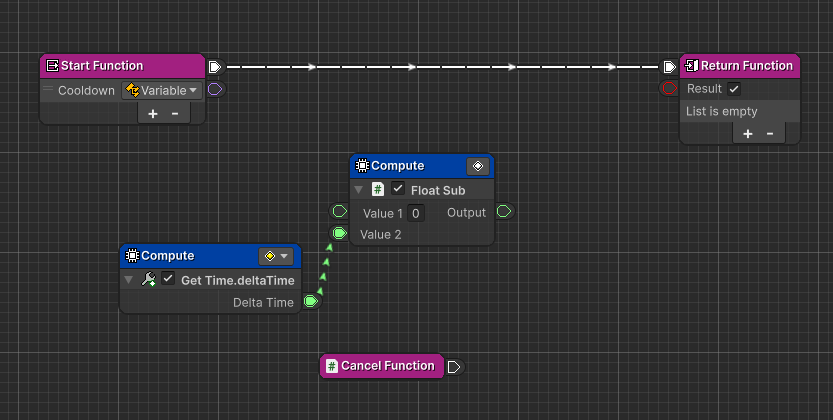The image size is (833, 420).
Task: Collapse the Float Sub foldout triangle
Action: pos(358,190)
